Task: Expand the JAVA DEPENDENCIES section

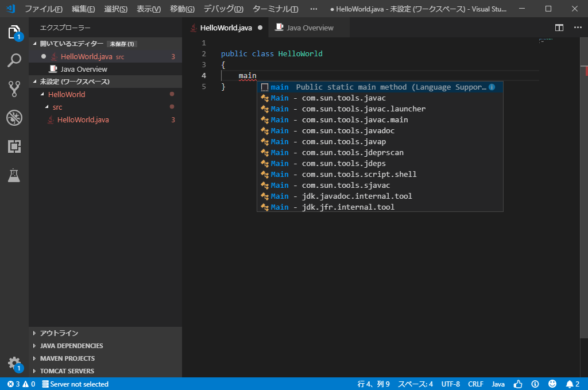Action: (71, 346)
